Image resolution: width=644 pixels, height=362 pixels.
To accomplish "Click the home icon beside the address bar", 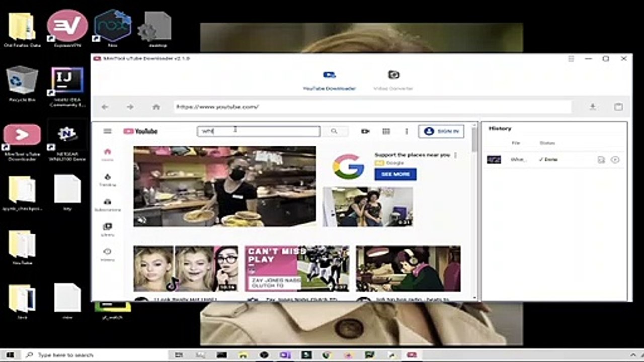I will (x=156, y=107).
